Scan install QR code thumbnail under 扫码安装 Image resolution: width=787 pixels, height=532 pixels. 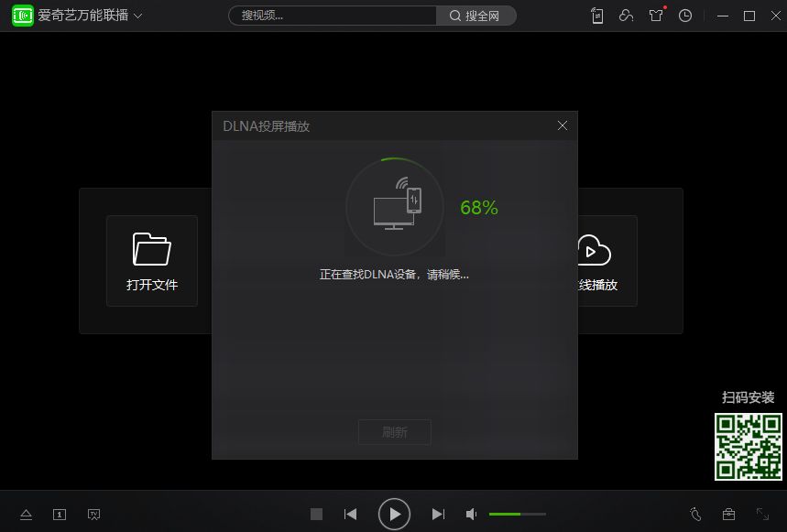(x=748, y=446)
